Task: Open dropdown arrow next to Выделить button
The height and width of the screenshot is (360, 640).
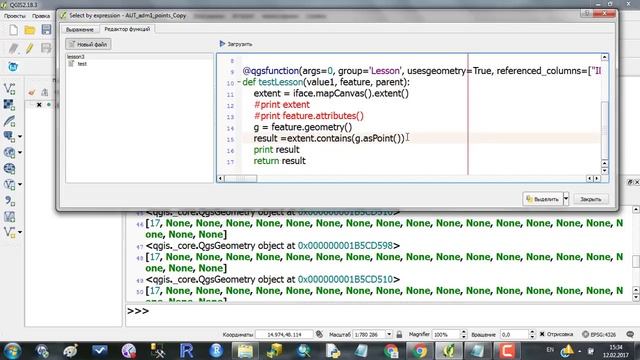Action: click(566, 199)
